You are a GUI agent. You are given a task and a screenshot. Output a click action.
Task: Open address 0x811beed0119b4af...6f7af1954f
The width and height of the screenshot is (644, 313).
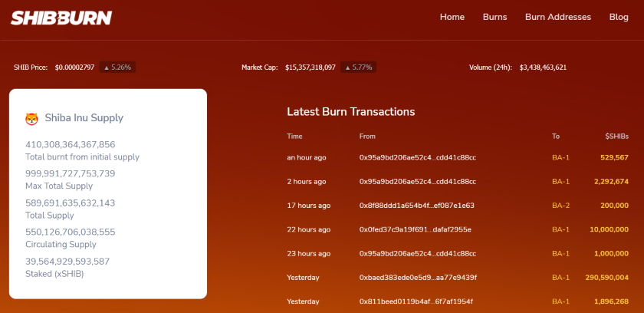click(x=416, y=301)
